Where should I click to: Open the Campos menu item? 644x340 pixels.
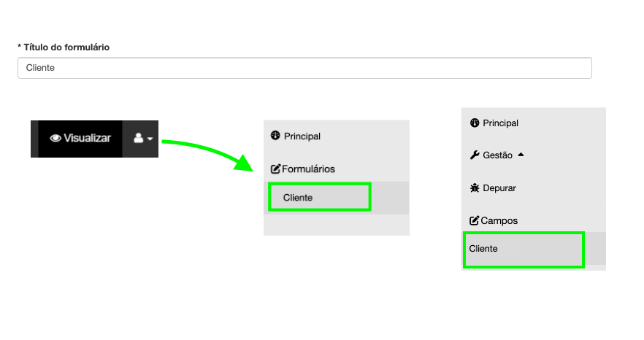499,220
